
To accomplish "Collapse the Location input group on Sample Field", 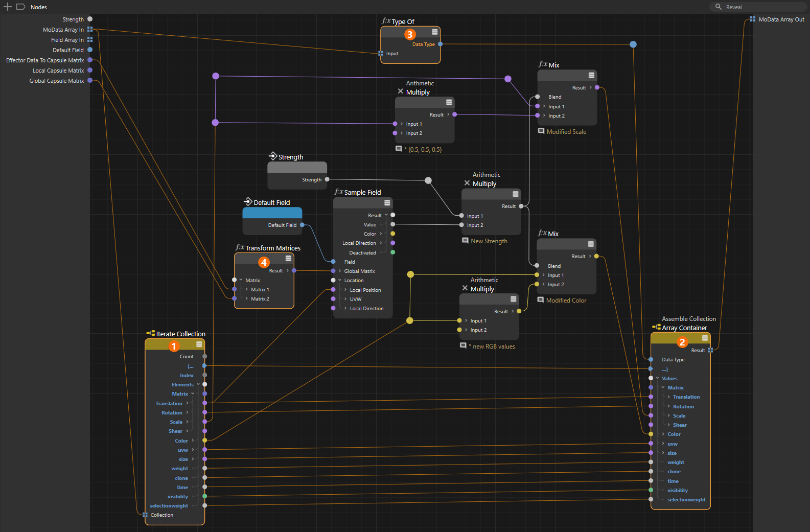I will (x=339, y=280).
